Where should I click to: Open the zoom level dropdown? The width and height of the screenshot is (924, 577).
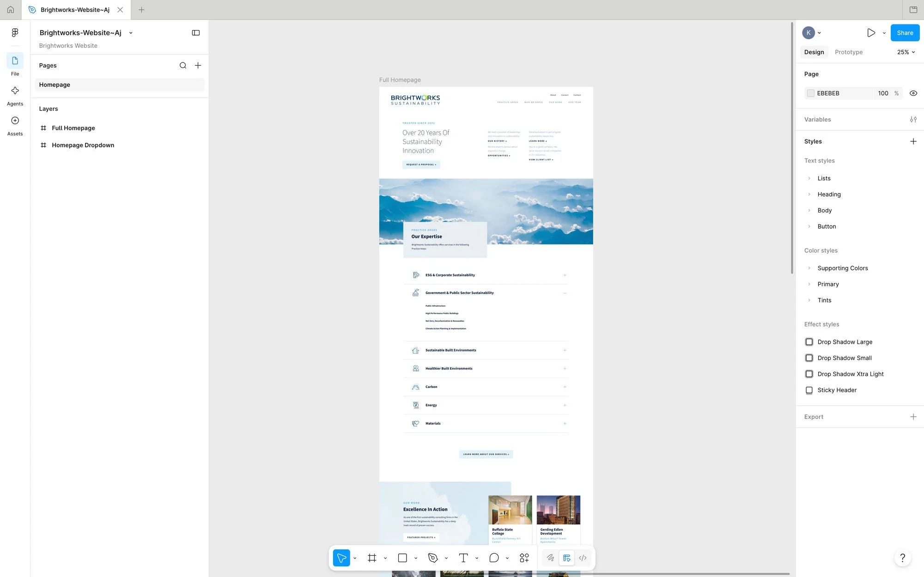(906, 52)
